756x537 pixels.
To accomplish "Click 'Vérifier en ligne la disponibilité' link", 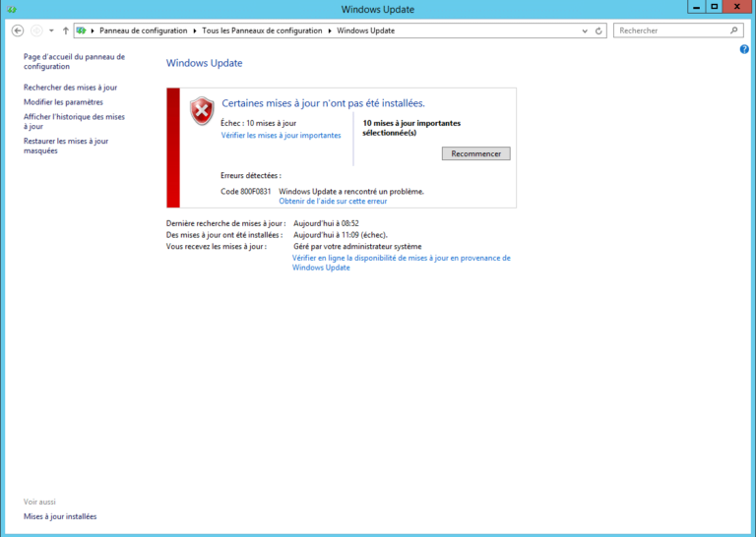I will point(402,263).
